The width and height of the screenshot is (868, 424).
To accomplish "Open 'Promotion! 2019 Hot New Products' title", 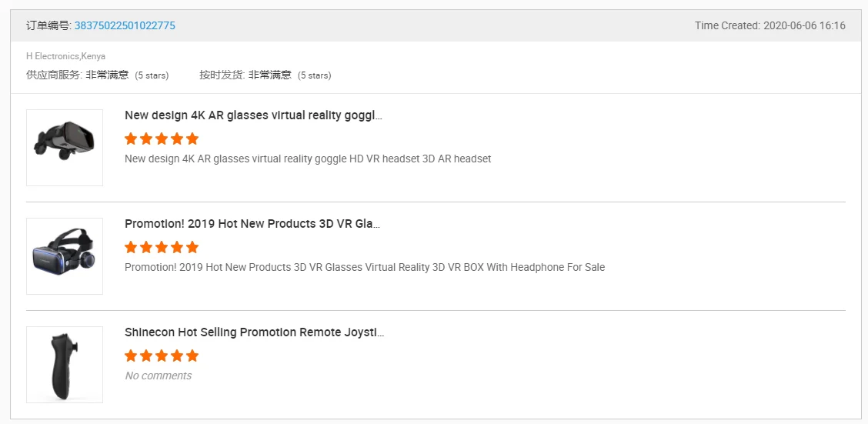I will (252, 224).
